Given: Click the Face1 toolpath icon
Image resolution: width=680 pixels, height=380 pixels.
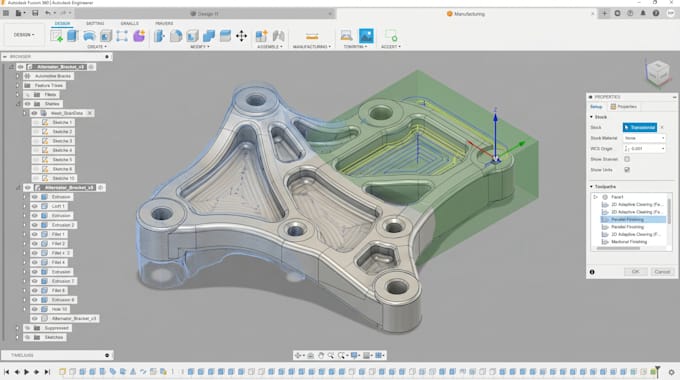Looking at the screenshot, I should pyautogui.click(x=605, y=197).
